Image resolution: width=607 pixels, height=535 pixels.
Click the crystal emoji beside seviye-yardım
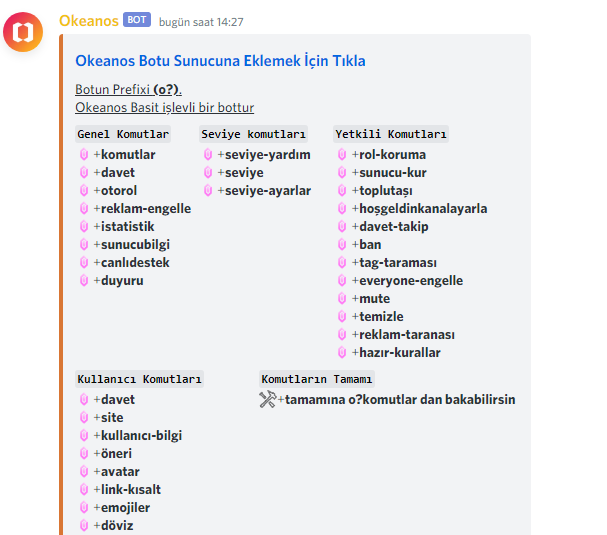coord(208,154)
